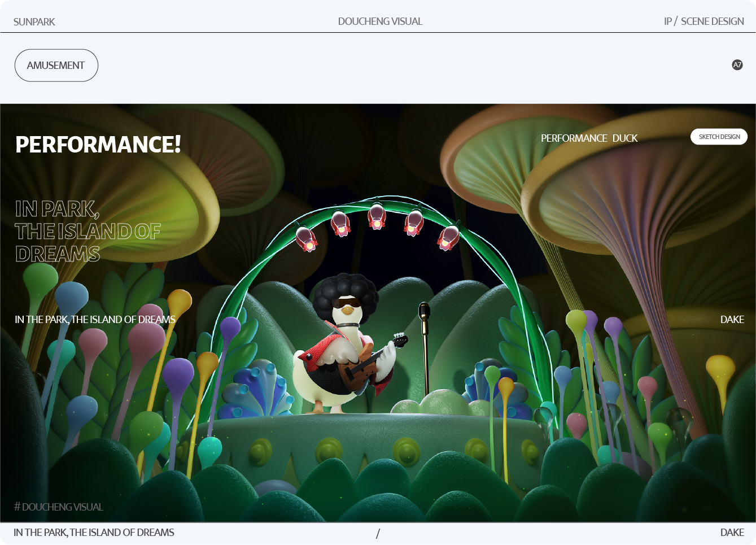
Task: Click outlined IN PARK, THE ISLAND OF DREAMS text
Action: 88,231
